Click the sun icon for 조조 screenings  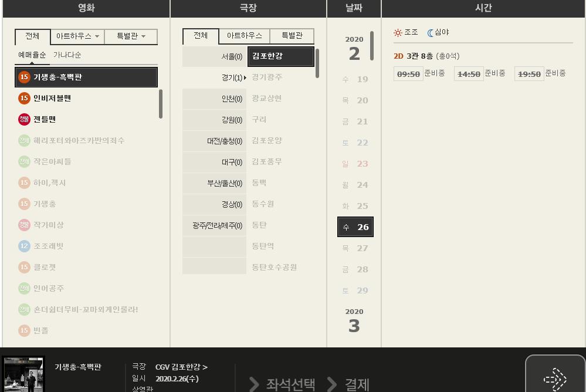pos(398,32)
